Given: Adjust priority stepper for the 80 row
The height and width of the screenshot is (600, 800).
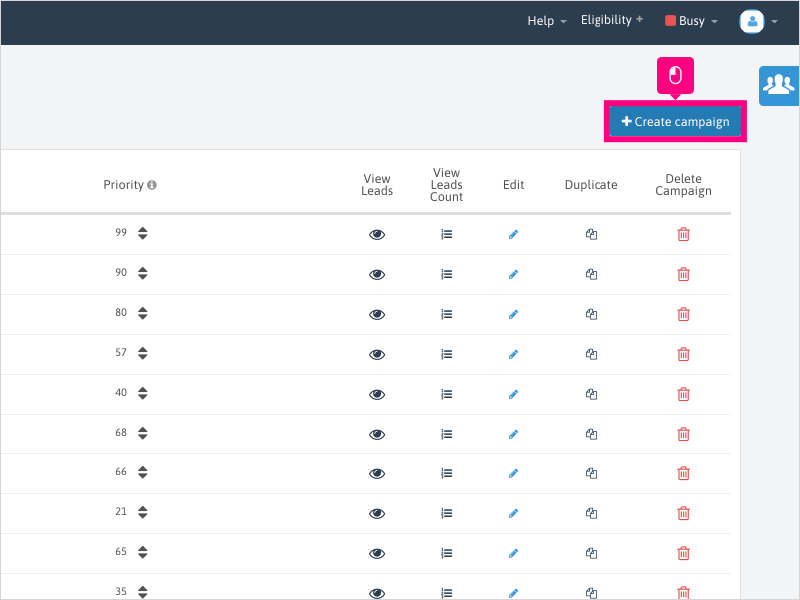Looking at the screenshot, I should pyautogui.click(x=142, y=313).
